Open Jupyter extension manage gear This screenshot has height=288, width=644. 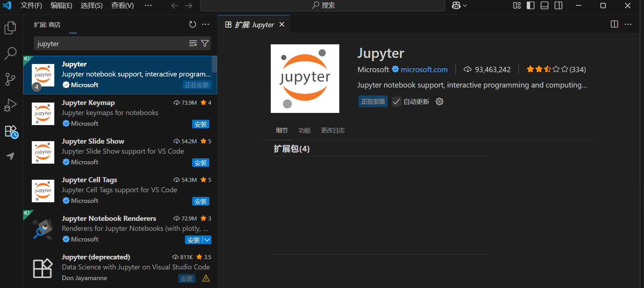tap(440, 101)
